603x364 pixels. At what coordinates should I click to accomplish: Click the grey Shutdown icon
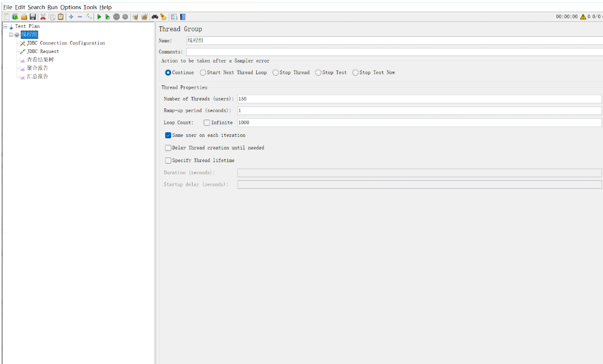pos(125,17)
